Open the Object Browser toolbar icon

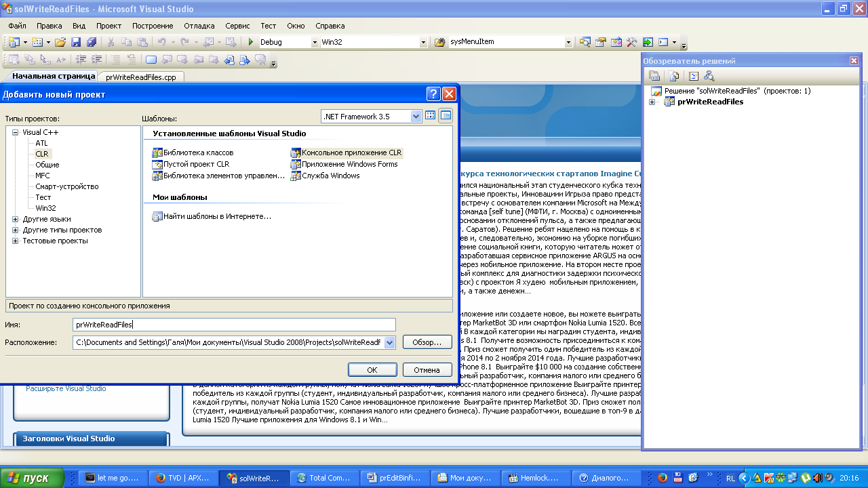click(616, 42)
